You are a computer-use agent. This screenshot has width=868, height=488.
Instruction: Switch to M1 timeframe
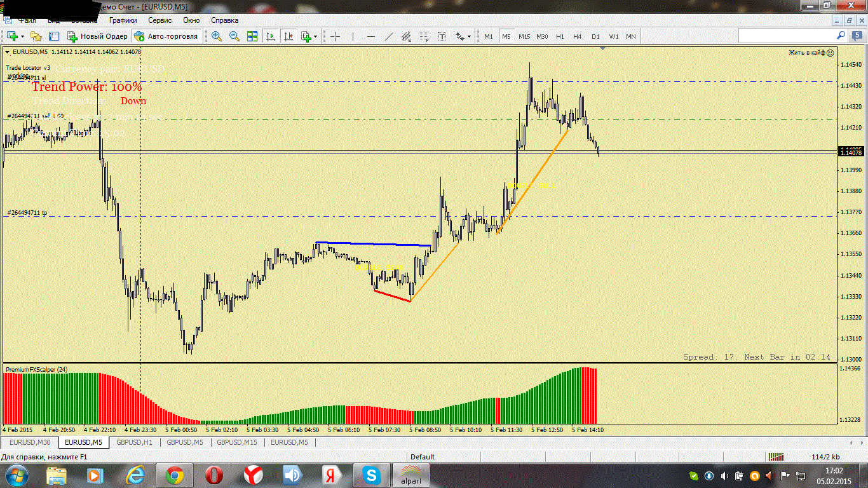[x=489, y=36]
